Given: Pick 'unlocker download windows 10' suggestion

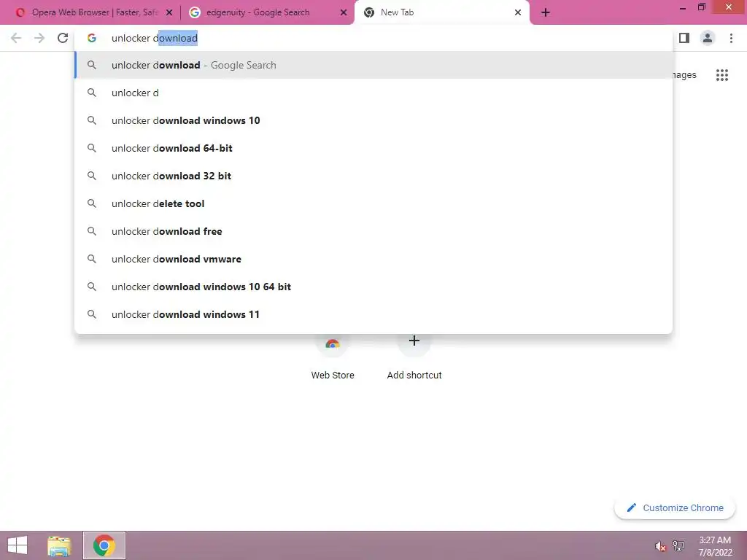Looking at the screenshot, I should pos(373,120).
